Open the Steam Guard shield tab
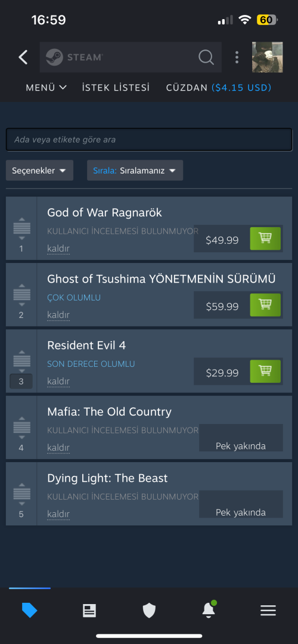This screenshot has width=298, height=644. 149,611
